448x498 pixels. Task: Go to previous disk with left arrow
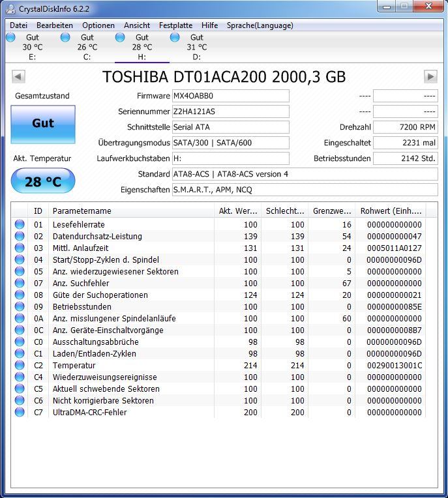click(18, 76)
